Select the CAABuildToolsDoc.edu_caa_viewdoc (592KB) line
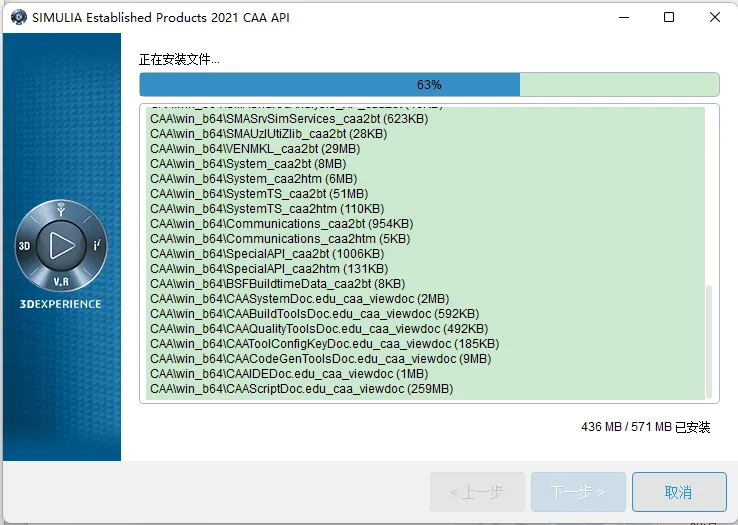The image size is (738, 525). click(314, 314)
